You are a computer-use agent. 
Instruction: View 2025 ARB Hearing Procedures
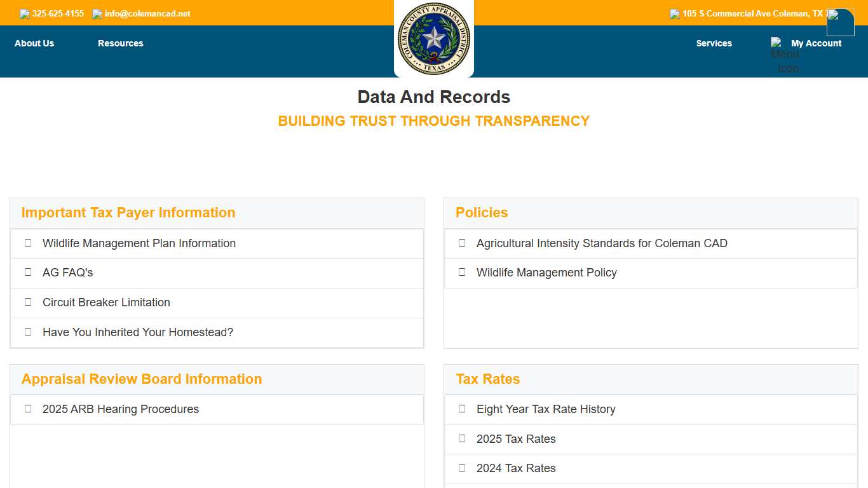(120, 409)
